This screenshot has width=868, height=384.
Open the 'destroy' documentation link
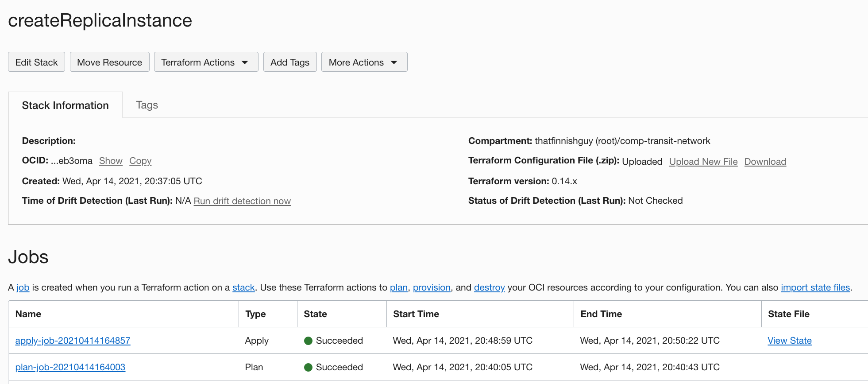click(489, 287)
